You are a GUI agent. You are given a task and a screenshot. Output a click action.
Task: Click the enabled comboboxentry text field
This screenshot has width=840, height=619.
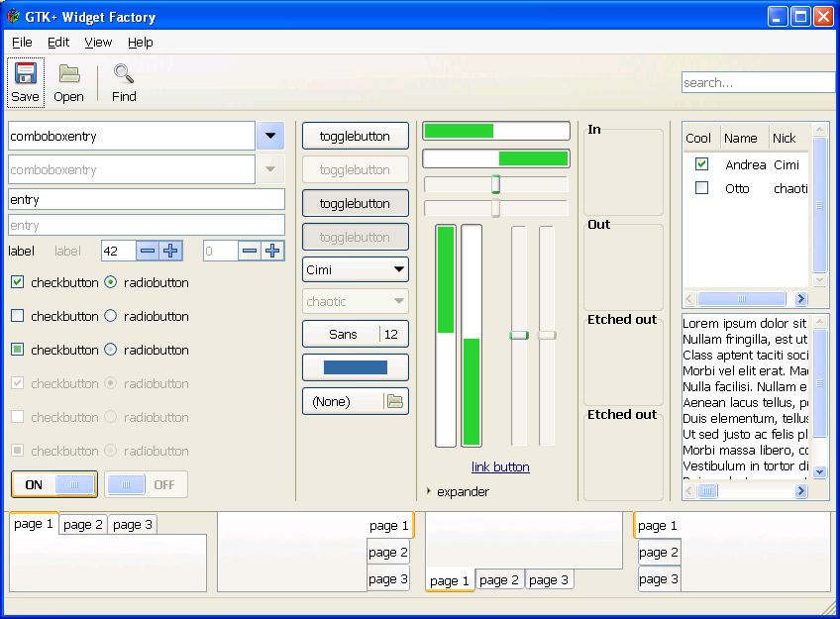(x=132, y=136)
